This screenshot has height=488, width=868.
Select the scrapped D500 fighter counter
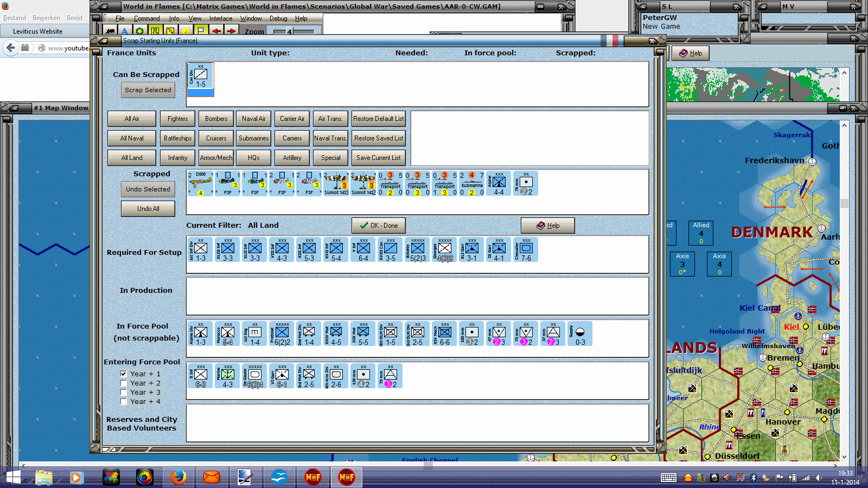point(201,184)
